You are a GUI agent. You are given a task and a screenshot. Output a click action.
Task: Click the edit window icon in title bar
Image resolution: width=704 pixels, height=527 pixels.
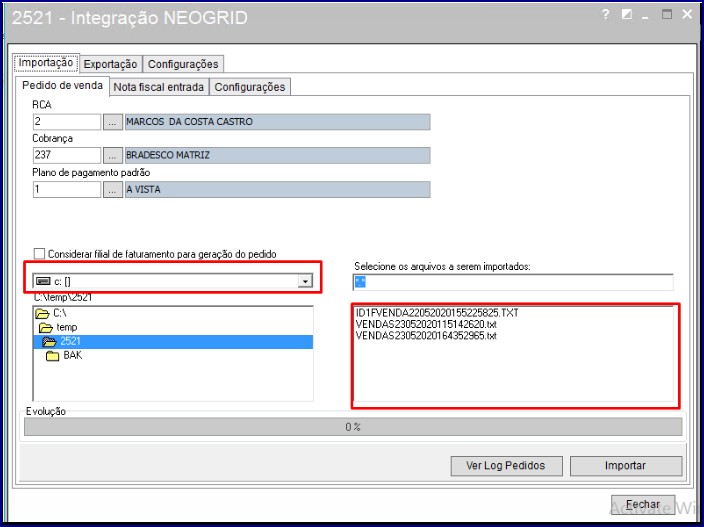(627, 15)
